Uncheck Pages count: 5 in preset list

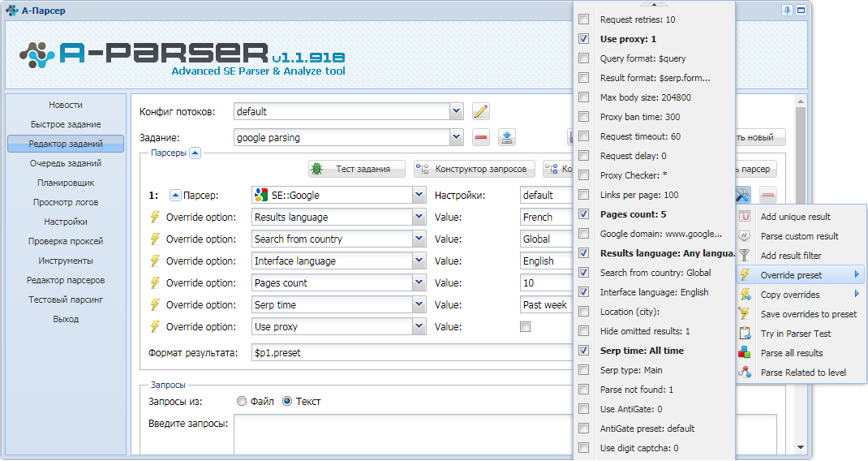583,214
